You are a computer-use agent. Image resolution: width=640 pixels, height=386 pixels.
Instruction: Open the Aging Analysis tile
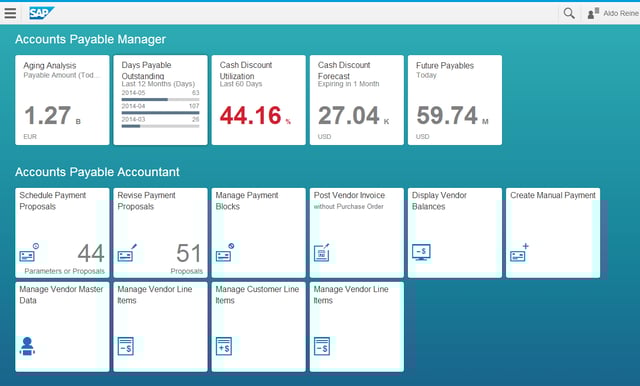coord(62,100)
